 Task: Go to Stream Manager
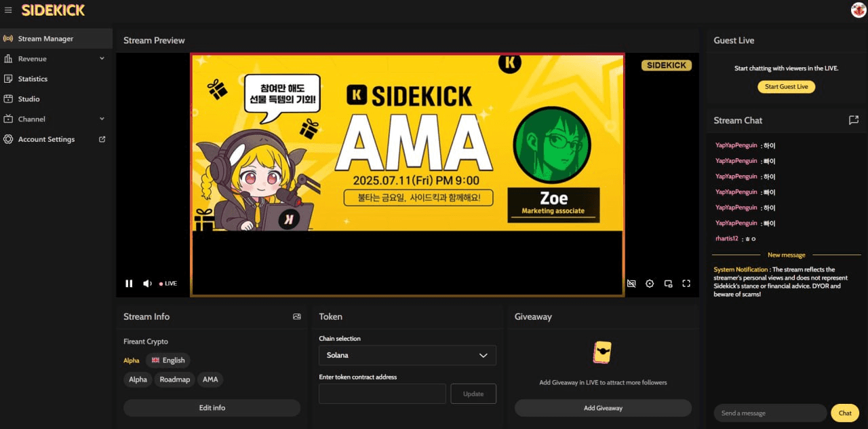(56, 39)
